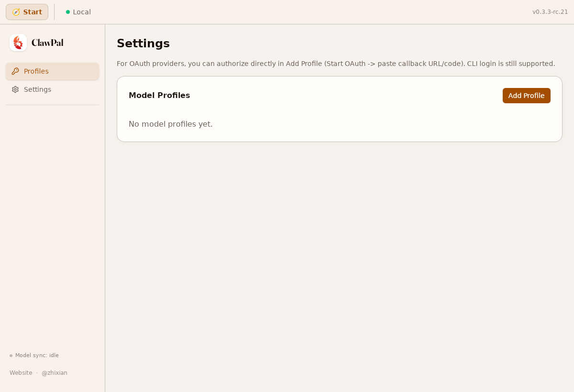Click the Start button in top bar
Screen dimensions: 574x392
(x=27, y=12)
